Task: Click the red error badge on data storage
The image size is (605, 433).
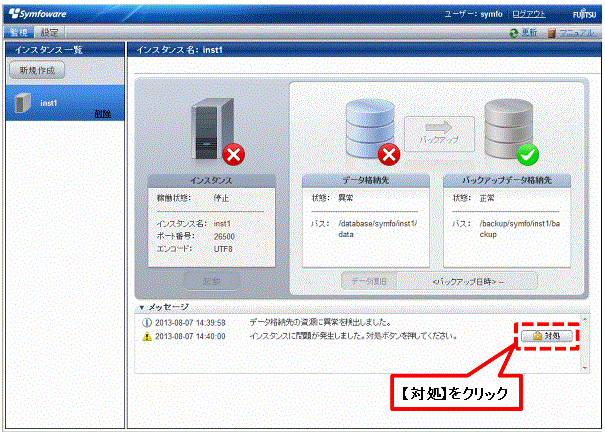Action: pyautogui.click(x=389, y=154)
